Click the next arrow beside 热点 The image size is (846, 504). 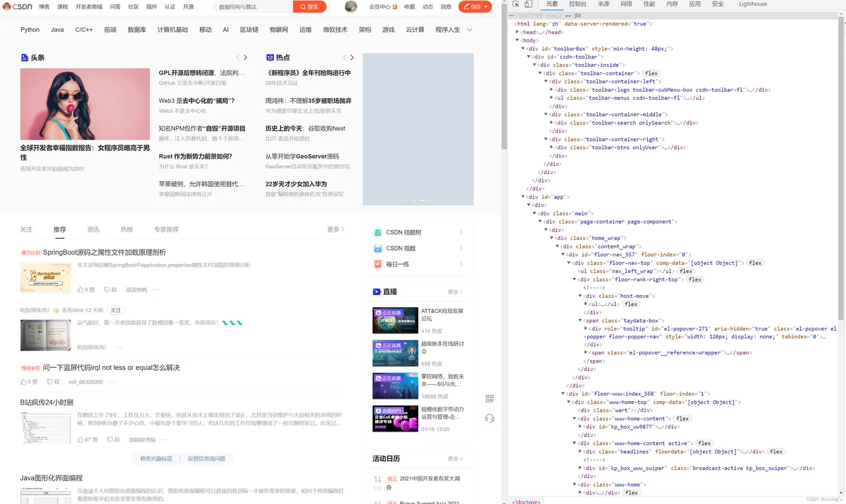coord(352,57)
